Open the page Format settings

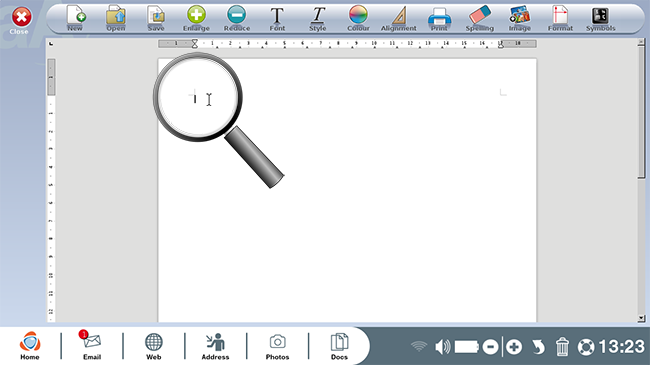click(x=560, y=19)
